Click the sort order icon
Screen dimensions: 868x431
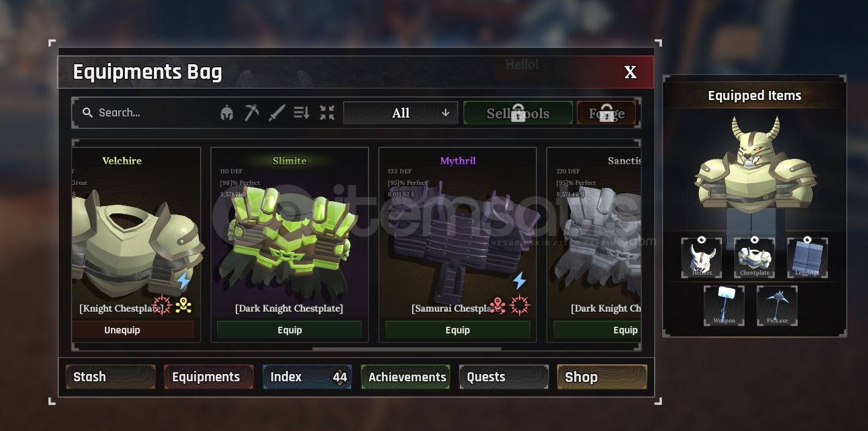(302, 113)
